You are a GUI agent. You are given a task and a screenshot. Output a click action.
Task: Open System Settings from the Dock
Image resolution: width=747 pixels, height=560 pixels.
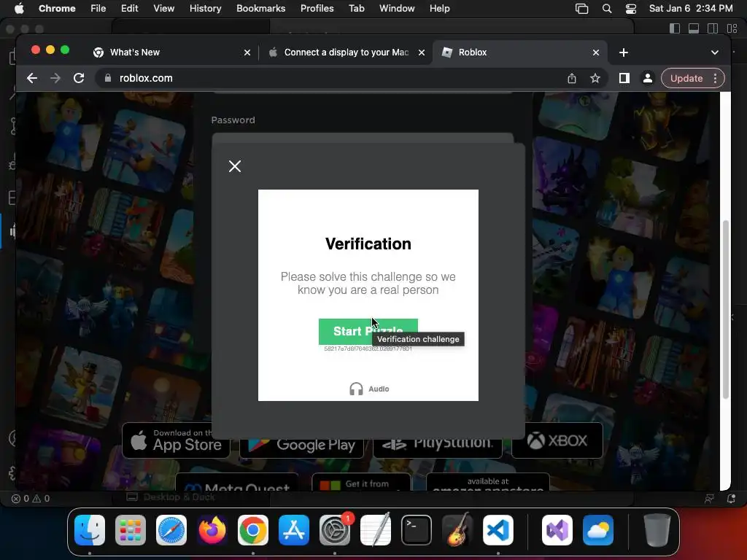coord(334,530)
